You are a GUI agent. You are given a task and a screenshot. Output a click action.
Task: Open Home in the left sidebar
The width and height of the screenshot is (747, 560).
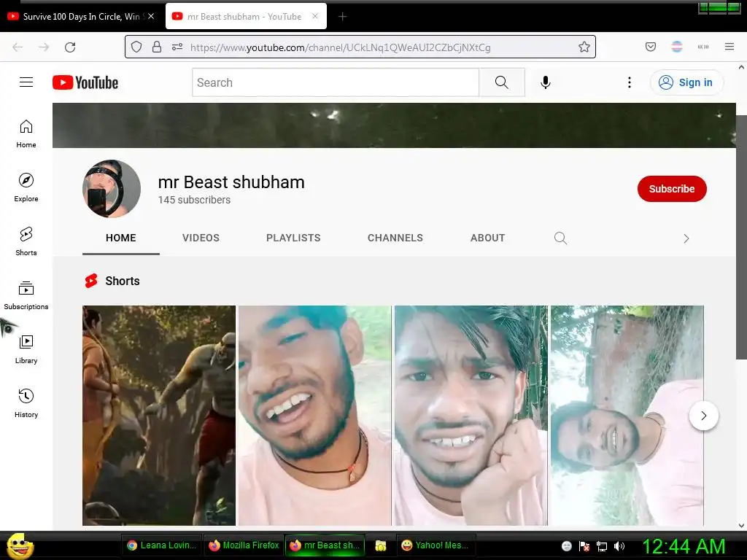click(26, 134)
